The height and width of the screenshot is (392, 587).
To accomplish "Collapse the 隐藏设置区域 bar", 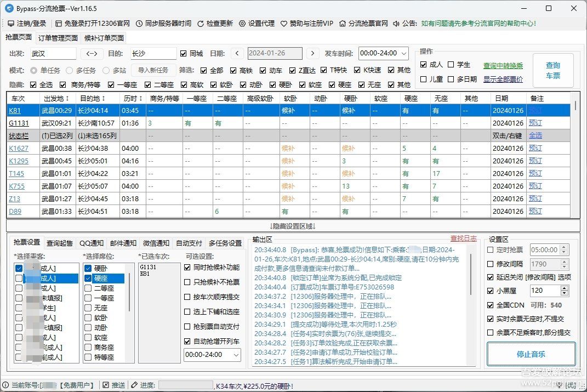I will (x=293, y=226).
